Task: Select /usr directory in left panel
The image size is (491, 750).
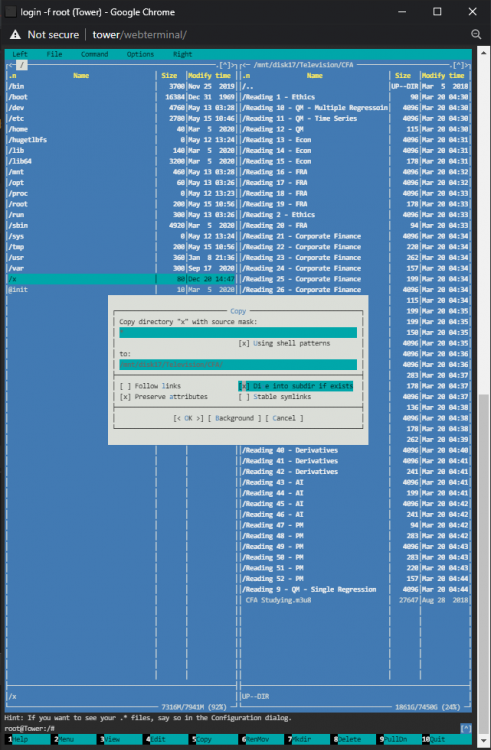Action: point(121,257)
